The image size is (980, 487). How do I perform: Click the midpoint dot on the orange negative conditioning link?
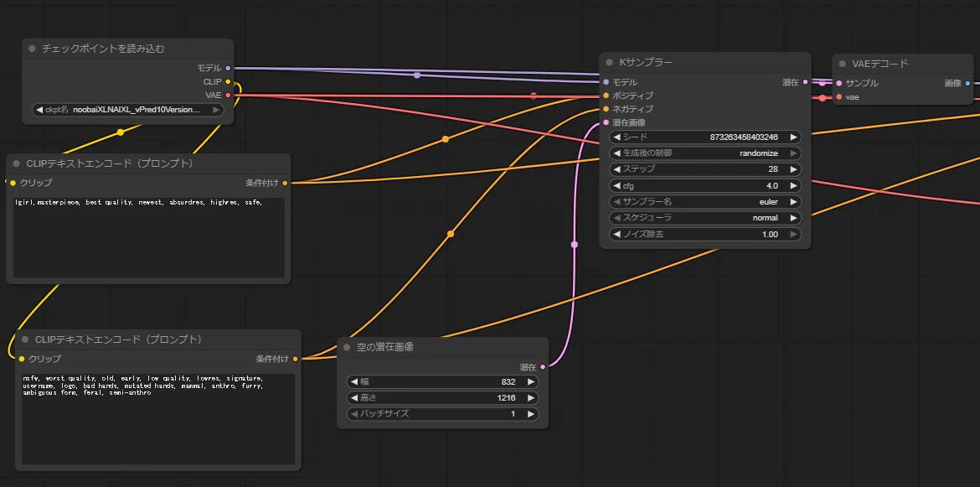450,234
